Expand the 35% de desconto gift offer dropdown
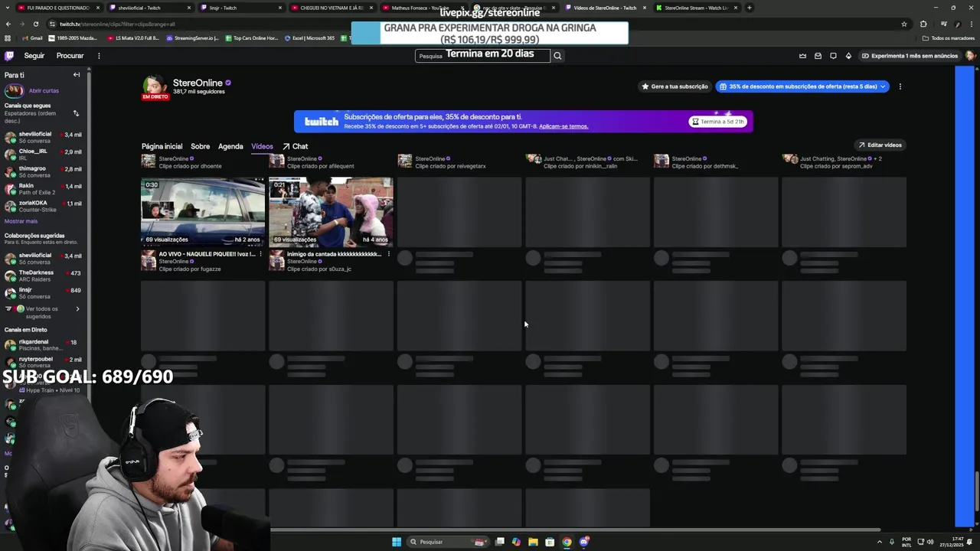This screenshot has height=551, width=980. pyautogui.click(x=882, y=86)
